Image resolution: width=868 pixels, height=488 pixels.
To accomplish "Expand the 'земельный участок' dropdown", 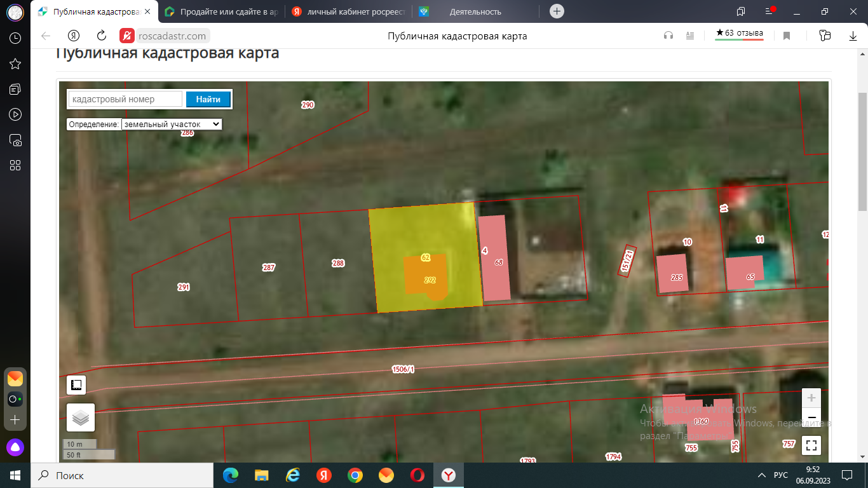I will pos(172,125).
